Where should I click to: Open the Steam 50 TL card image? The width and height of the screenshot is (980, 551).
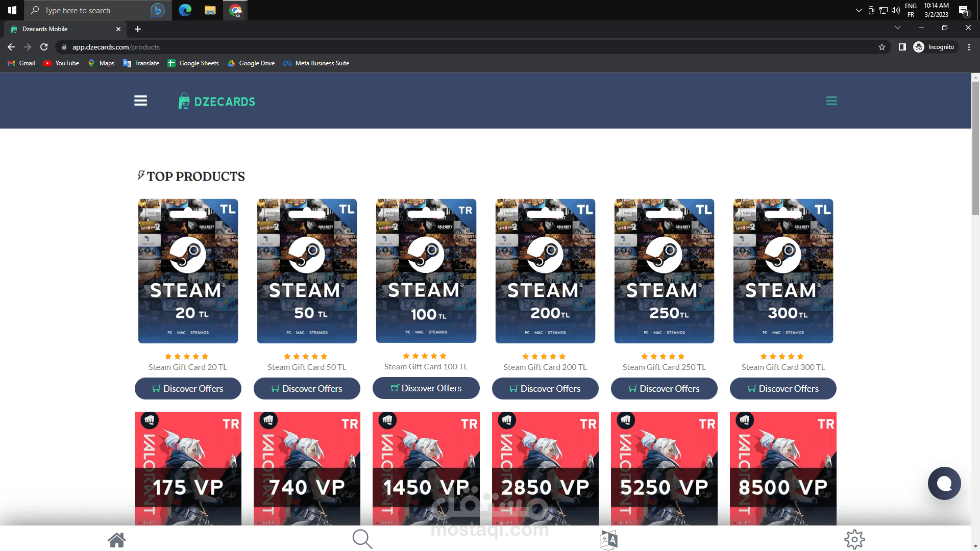pyautogui.click(x=307, y=271)
